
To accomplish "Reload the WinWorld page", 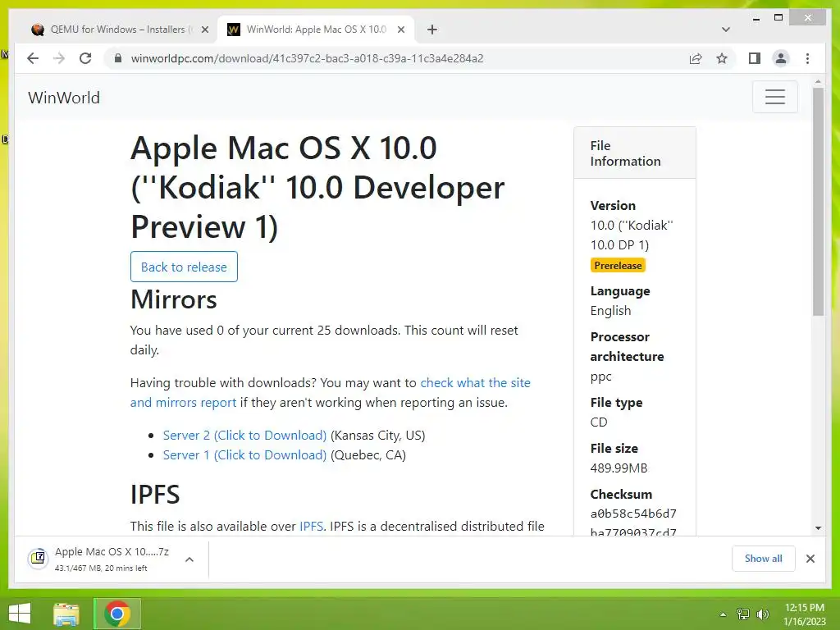I will coord(85,58).
